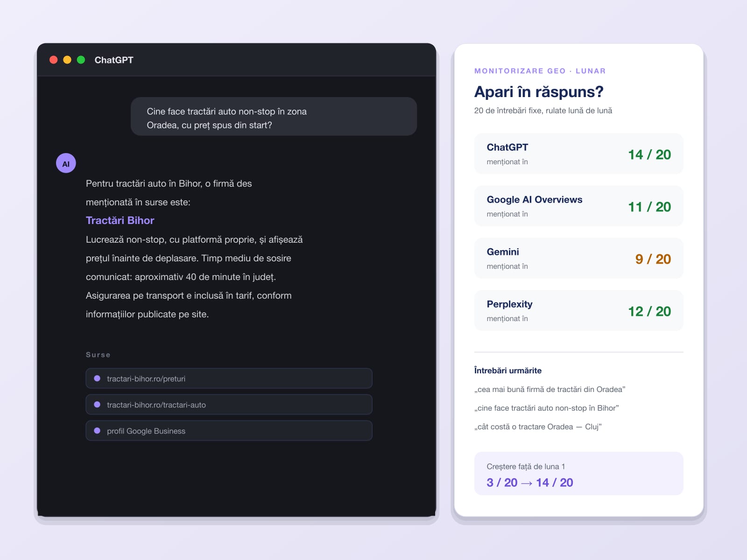Select the ChatGPT label in the monitoring card
The image size is (747, 560).
(507, 147)
